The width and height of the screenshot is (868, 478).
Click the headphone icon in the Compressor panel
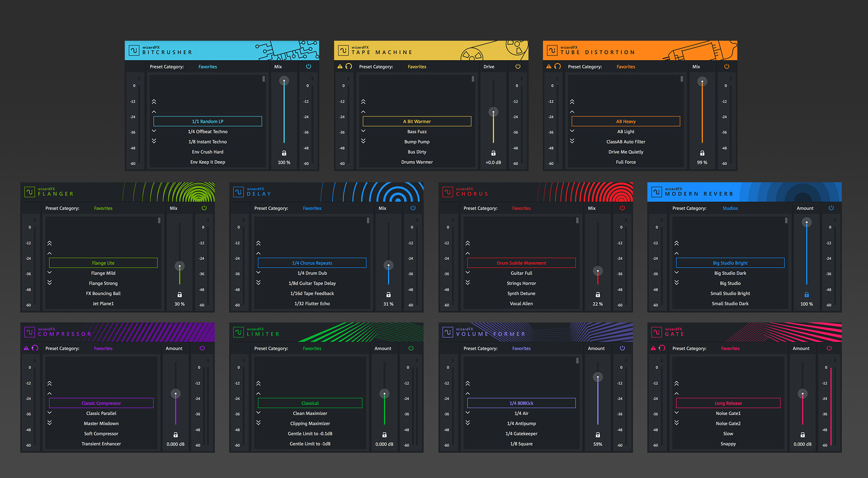[35, 348]
